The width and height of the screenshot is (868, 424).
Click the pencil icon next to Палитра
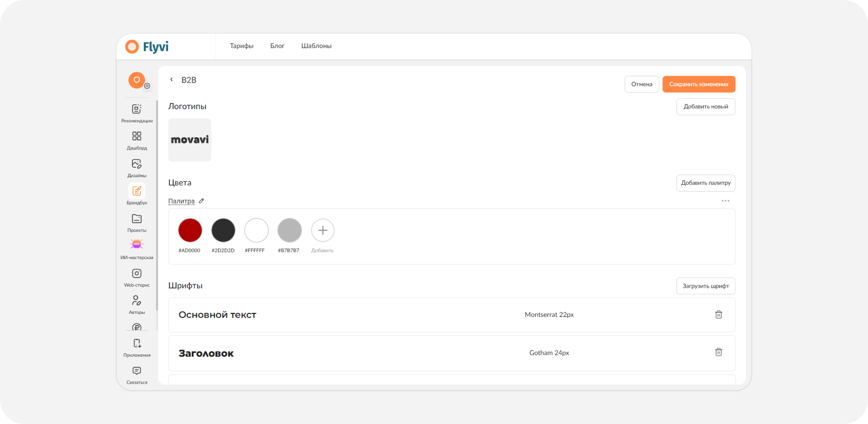coord(202,201)
